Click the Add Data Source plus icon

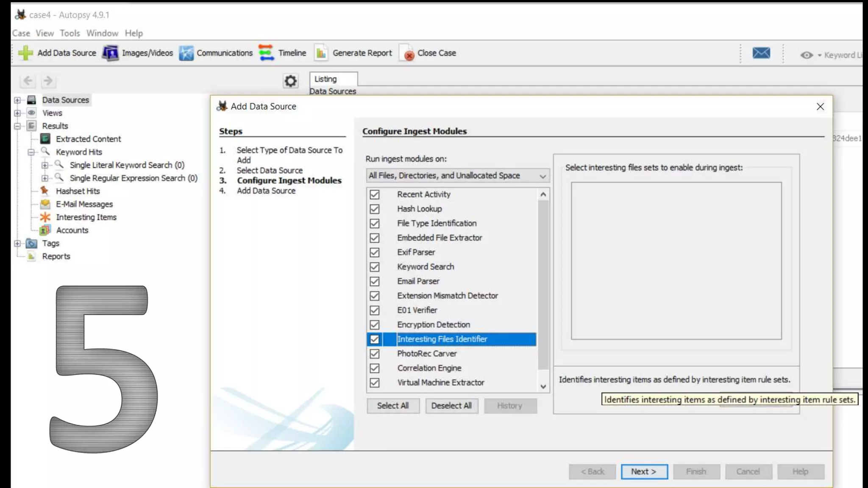tap(25, 53)
